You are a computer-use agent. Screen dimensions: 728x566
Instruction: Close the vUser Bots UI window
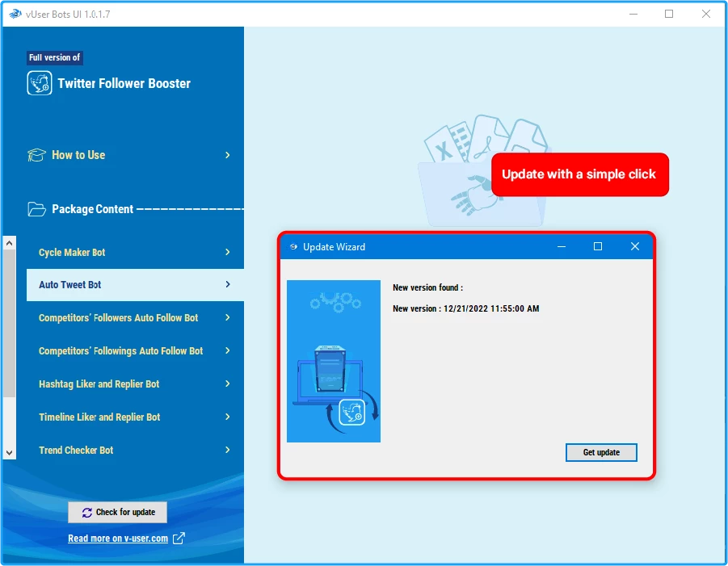(705, 14)
